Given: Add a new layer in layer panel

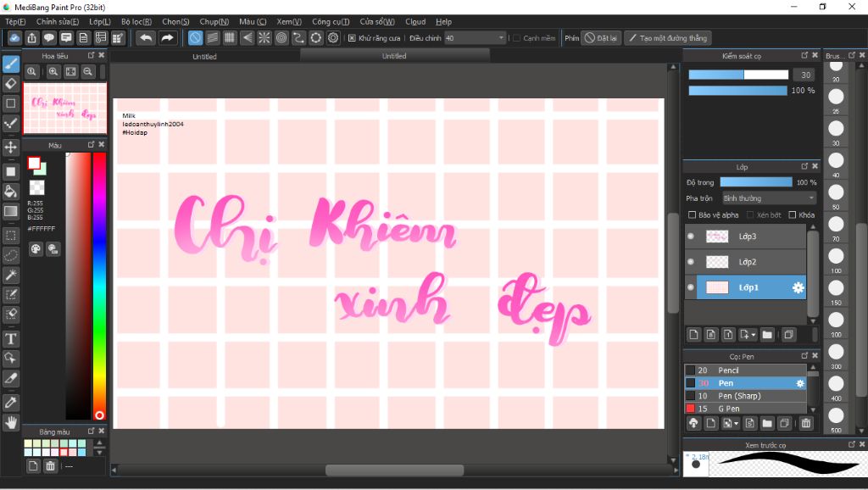Looking at the screenshot, I should tap(693, 334).
